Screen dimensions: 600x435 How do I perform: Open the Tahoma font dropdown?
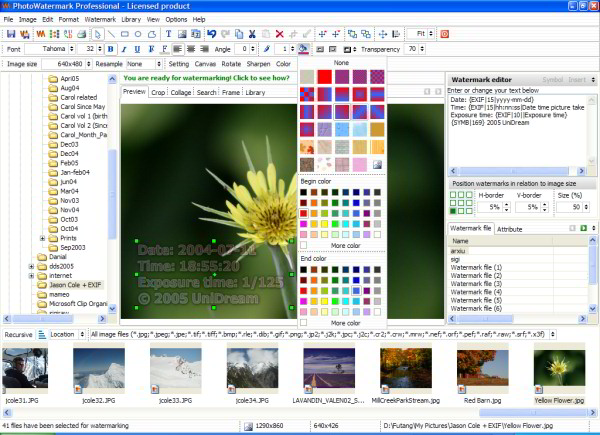pos(72,49)
